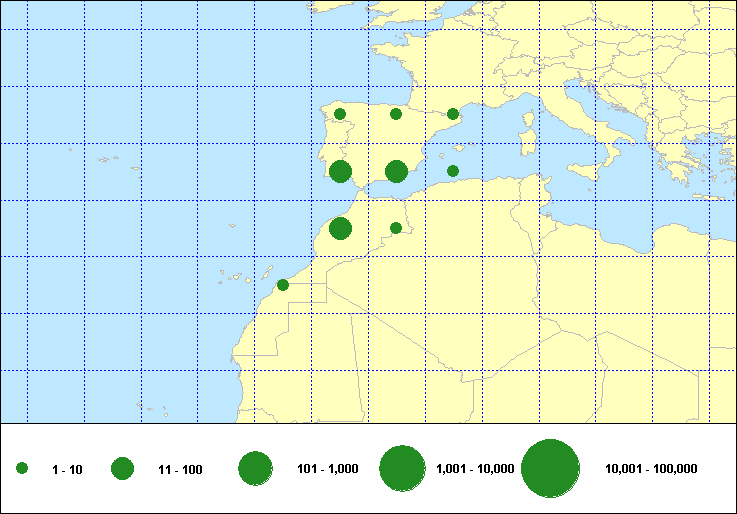Click the "10,001 - 100,000" legend label
The image size is (737, 514).
pyautogui.click(x=651, y=469)
